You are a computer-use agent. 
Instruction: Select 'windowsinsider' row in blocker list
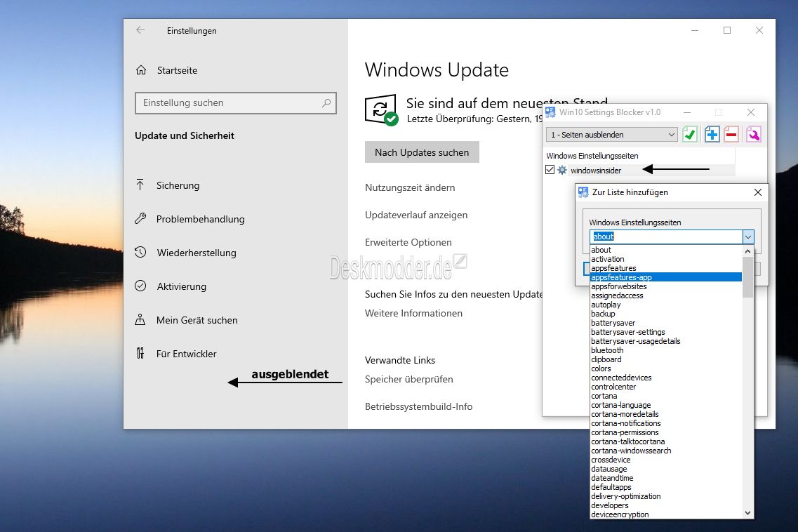pyautogui.click(x=639, y=170)
